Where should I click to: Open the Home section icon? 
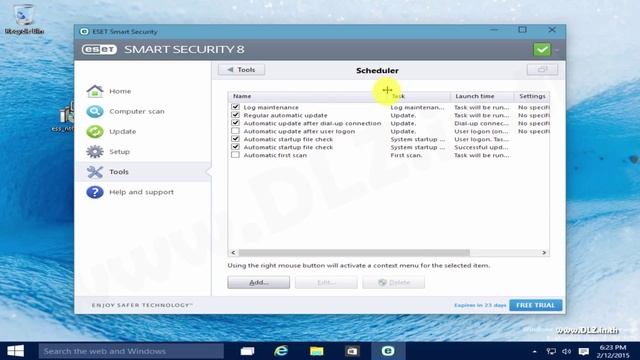(x=95, y=91)
